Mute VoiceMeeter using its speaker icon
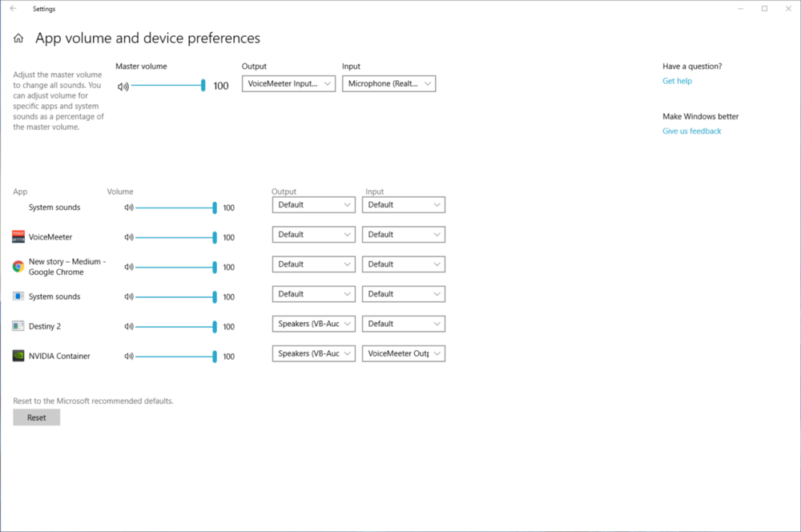Image resolution: width=801 pixels, height=532 pixels. pyautogui.click(x=128, y=237)
